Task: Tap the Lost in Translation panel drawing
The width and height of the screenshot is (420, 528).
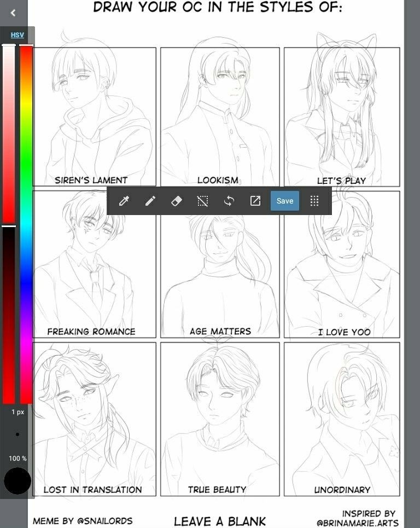Action: pyautogui.click(x=95, y=419)
